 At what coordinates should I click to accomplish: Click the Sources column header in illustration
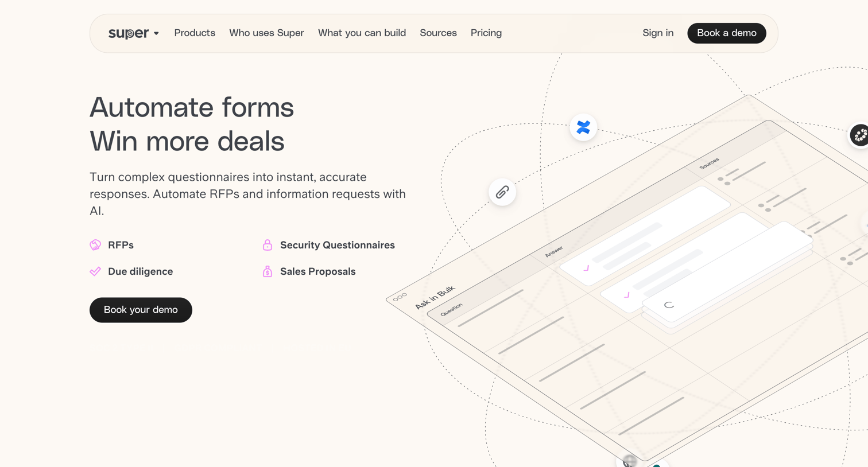pos(710,164)
